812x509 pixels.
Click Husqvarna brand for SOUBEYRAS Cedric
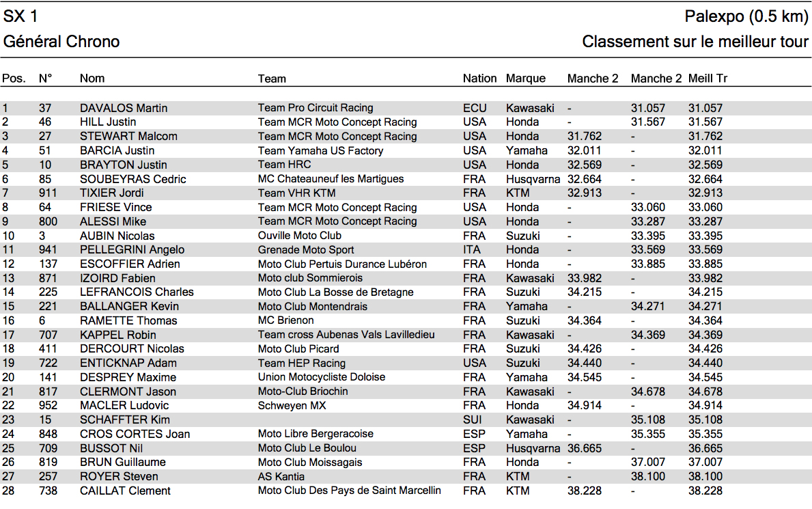click(533, 179)
